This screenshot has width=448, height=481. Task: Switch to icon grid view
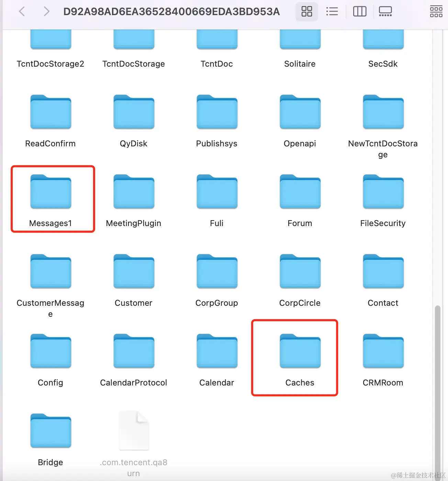(x=307, y=11)
